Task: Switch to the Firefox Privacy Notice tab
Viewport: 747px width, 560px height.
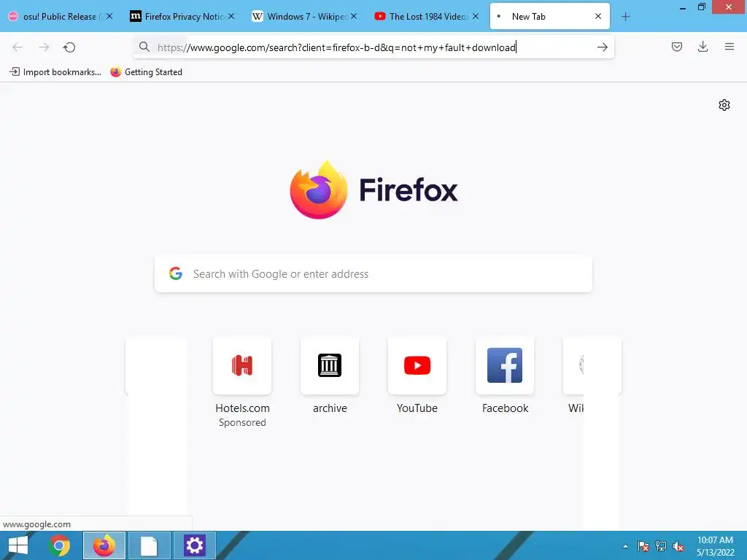Action: [183, 16]
